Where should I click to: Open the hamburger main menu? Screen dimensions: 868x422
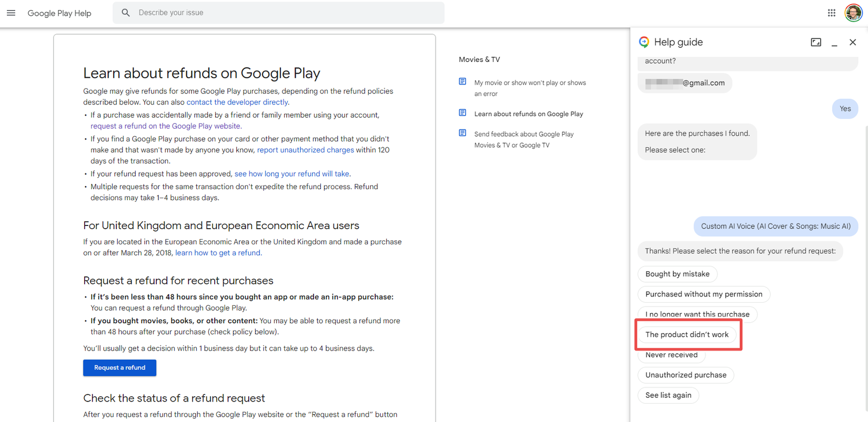11,13
